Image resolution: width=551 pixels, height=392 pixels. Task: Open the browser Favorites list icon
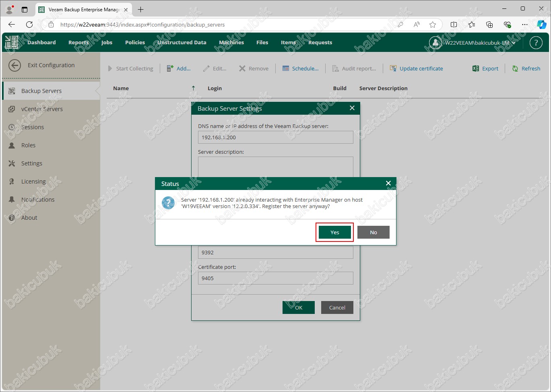pyautogui.click(x=472, y=25)
